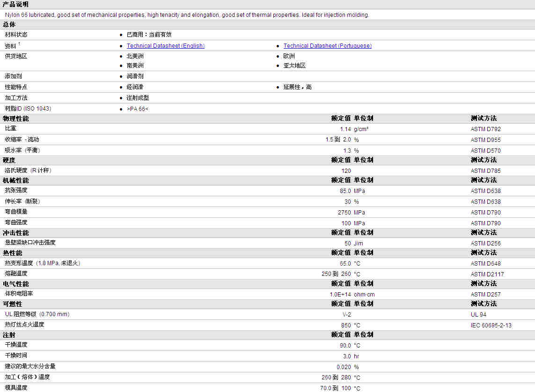Select the 洛氏硬度 (R 计秤) row label
The image size is (535, 392).
(28, 170)
